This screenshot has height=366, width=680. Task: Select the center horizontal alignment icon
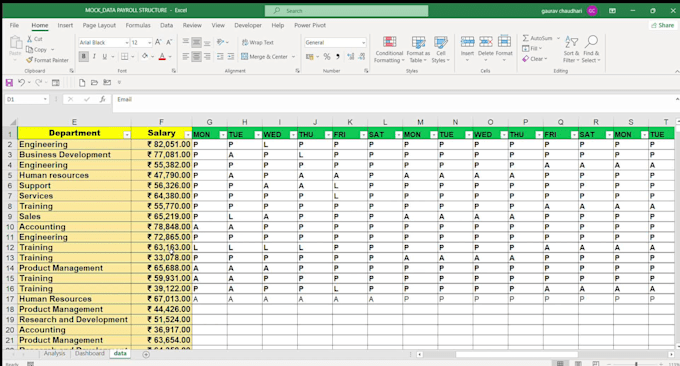[x=196, y=56]
